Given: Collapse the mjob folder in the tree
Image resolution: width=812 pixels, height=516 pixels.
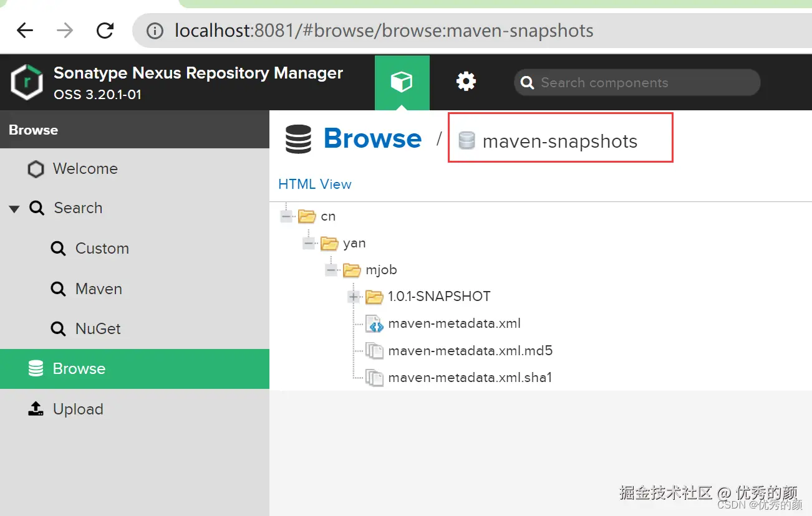Looking at the screenshot, I should (331, 269).
